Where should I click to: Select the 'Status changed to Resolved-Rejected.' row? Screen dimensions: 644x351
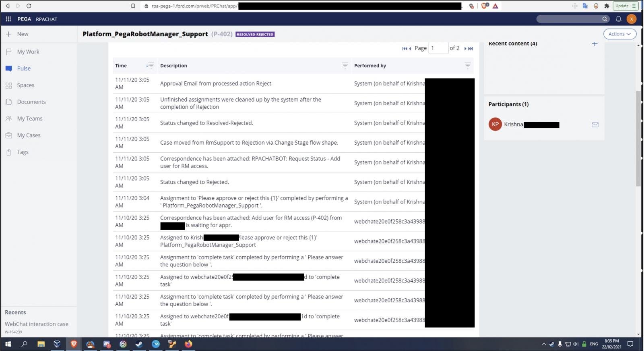coord(293,123)
